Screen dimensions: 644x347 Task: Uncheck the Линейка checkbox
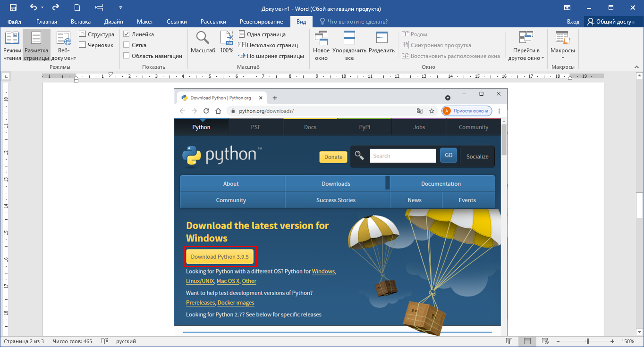click(x=127, y=34)
